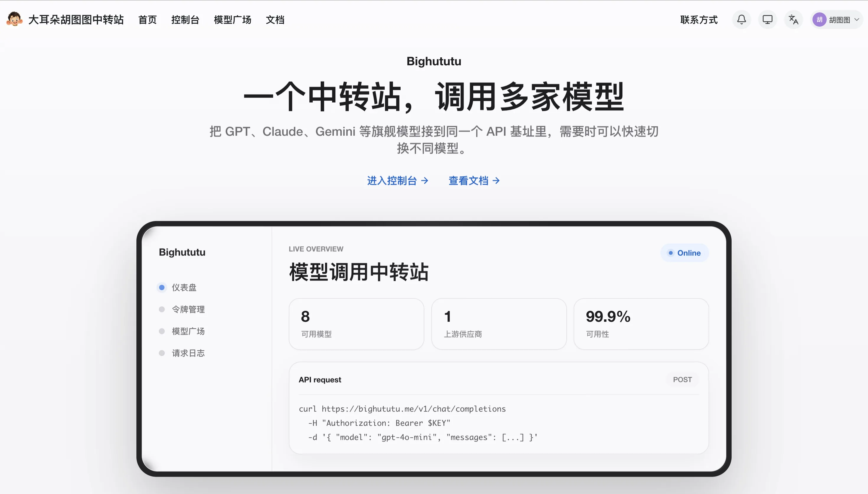Click the LIVE OVERVIEW label
The width and height of the screenshot is (868, 494).
pos(316,249)
